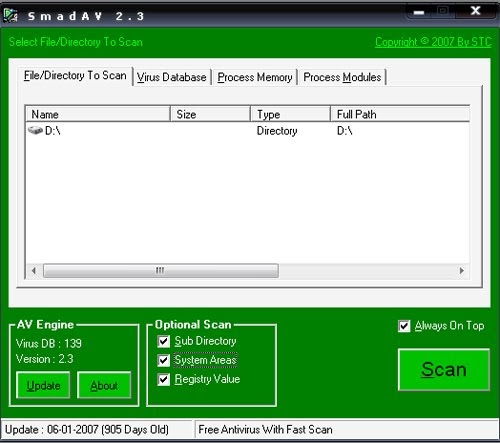The height and width of the screenshot is (443, 500).
Task: Switch to the Virus Database tab
Action: point(172,77)
